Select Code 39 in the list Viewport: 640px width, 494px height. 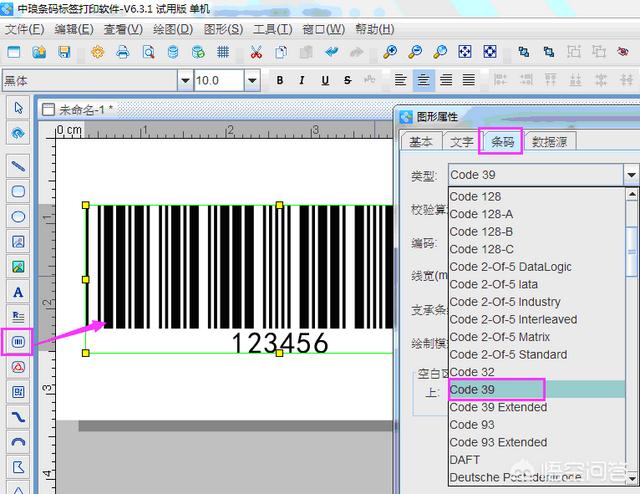[537, 389]
